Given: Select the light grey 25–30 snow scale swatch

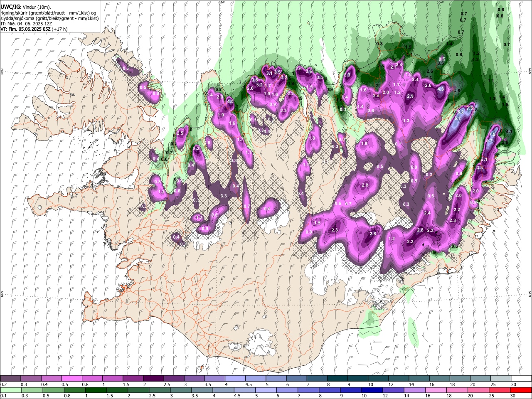Looking at the screenshot, I should click(x=500, y=379).
